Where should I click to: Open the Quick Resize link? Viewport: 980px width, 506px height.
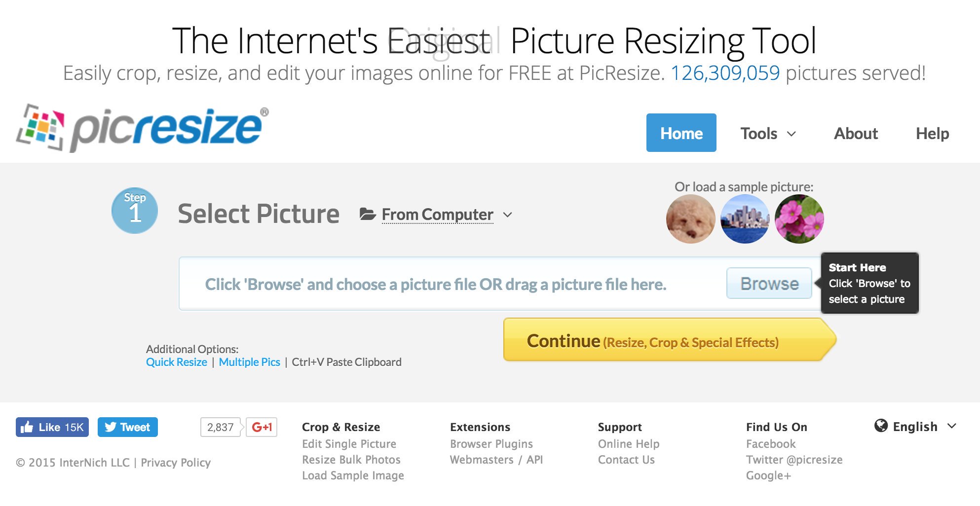coord(176,362)
